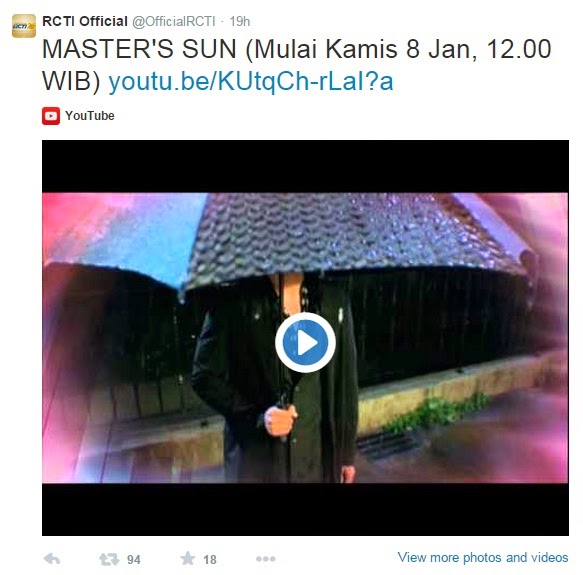
Task: View more photos and videos
Action: 483,557
